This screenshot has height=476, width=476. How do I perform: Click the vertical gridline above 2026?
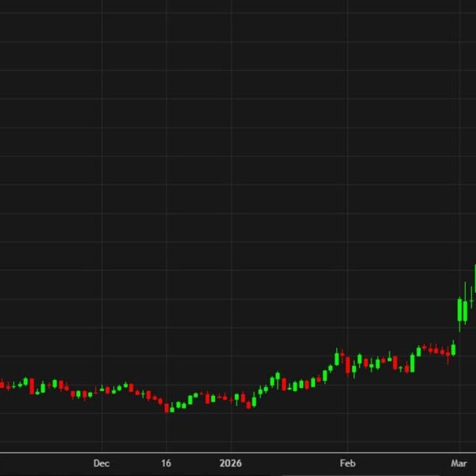click(x=231, y=198)
